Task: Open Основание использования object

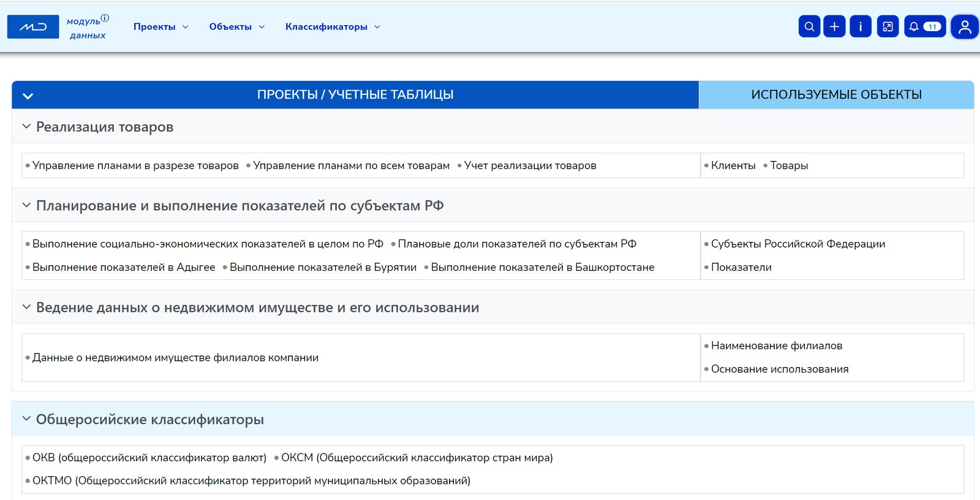Action: coord(780,369)
